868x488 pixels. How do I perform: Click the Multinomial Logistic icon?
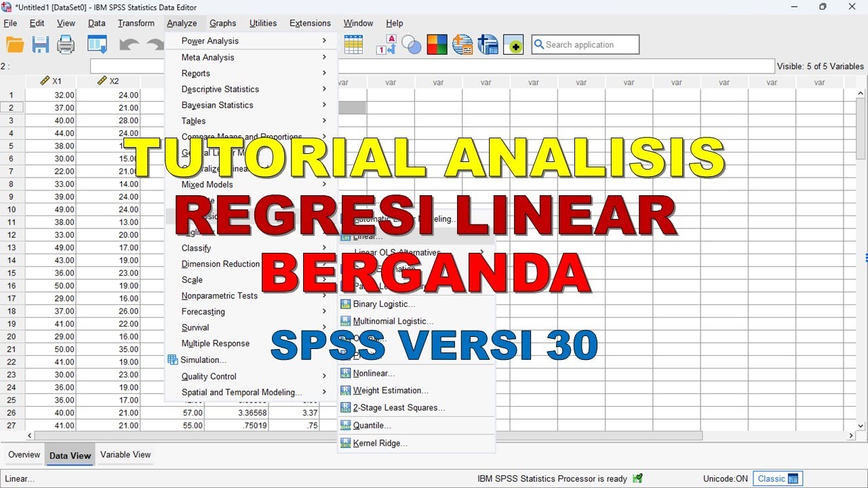346,321
